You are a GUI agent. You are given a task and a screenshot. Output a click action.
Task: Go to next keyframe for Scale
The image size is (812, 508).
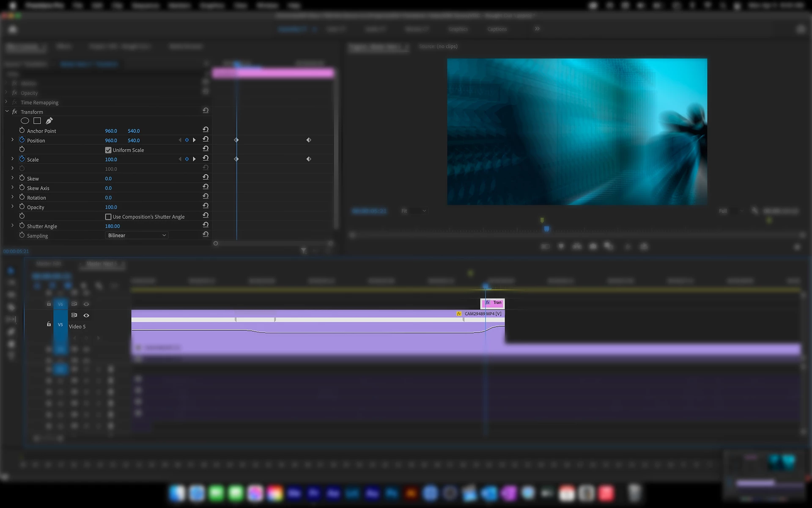click(x=194, y=159)
